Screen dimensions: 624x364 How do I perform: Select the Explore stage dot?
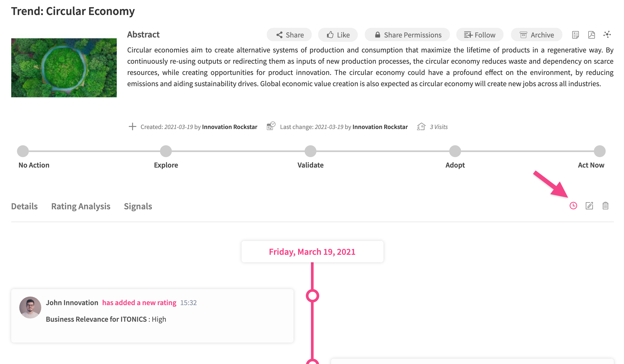coord(166,151)
